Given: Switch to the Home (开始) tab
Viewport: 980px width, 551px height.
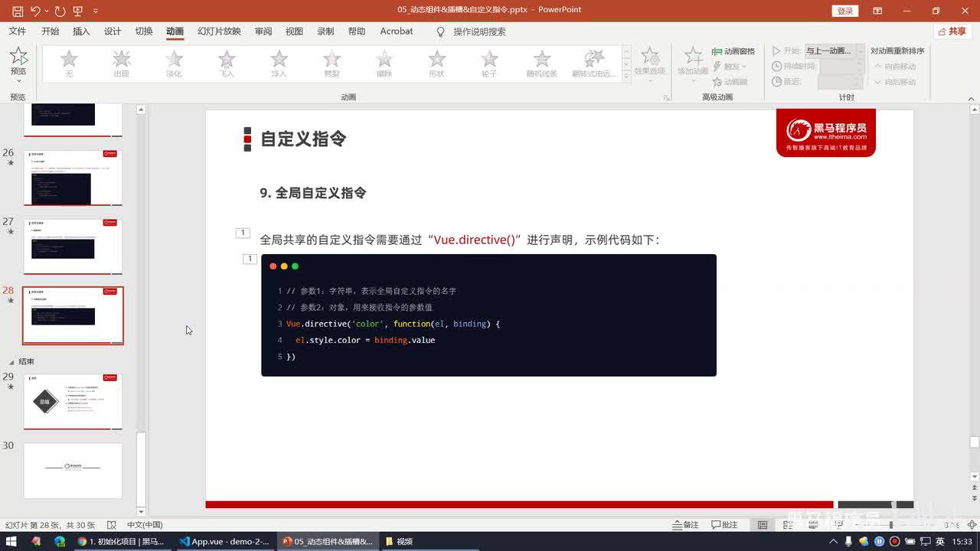Looking at the screenshot, I should pyautogui.click(x=51, y=31).
